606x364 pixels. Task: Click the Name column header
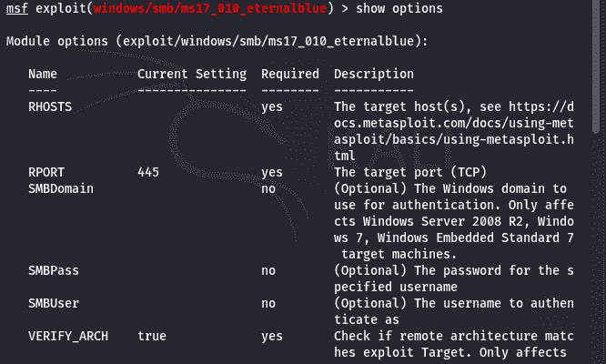pos(43,74)
